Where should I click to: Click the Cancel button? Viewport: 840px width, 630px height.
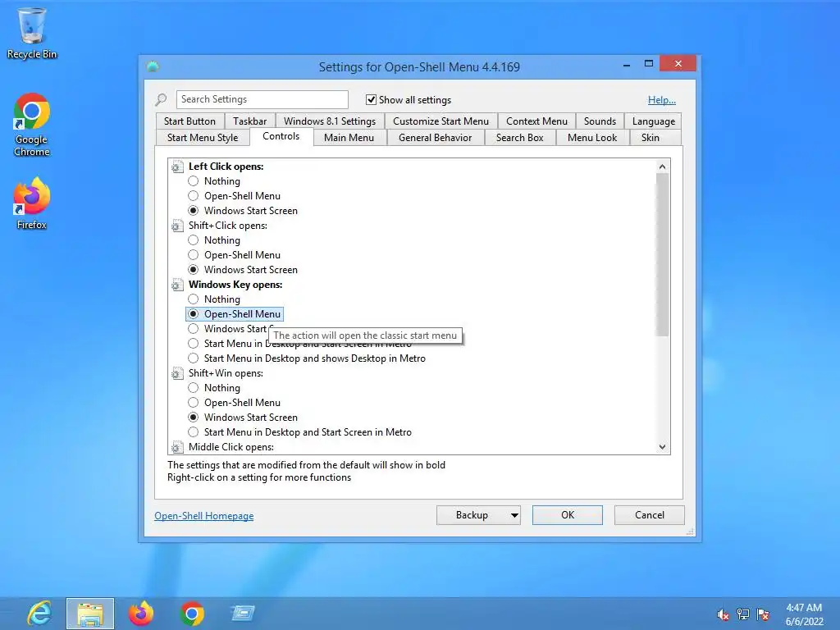click(x=650, y=515)
